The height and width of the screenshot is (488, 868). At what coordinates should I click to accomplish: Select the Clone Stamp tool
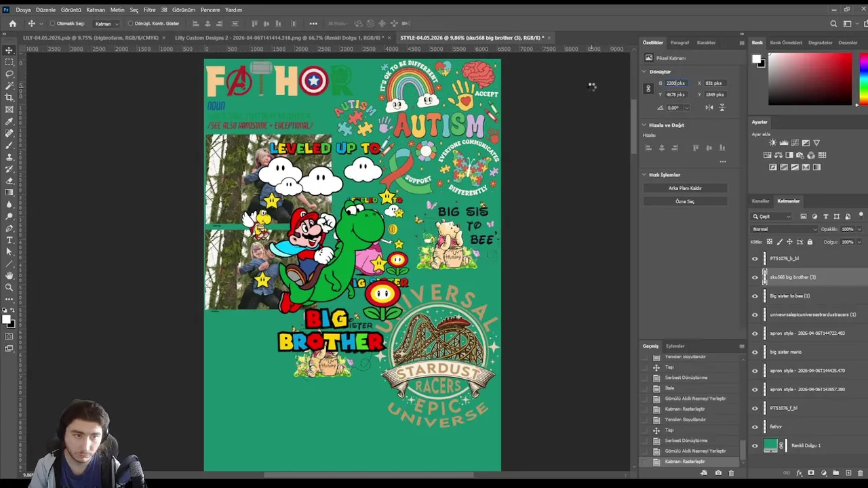pyautogui.click(x=9, y=157)
